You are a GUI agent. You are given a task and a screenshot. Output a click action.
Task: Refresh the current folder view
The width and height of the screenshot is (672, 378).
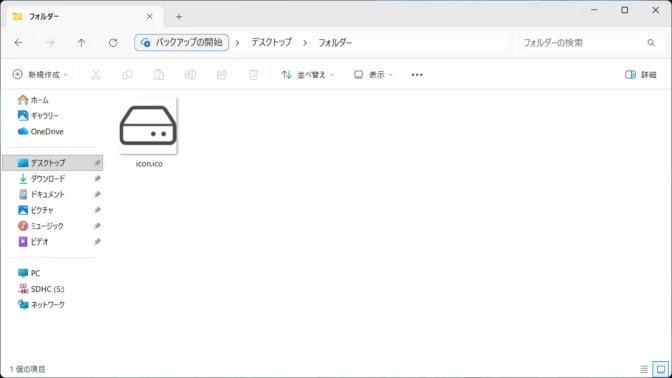click(113, 42)
